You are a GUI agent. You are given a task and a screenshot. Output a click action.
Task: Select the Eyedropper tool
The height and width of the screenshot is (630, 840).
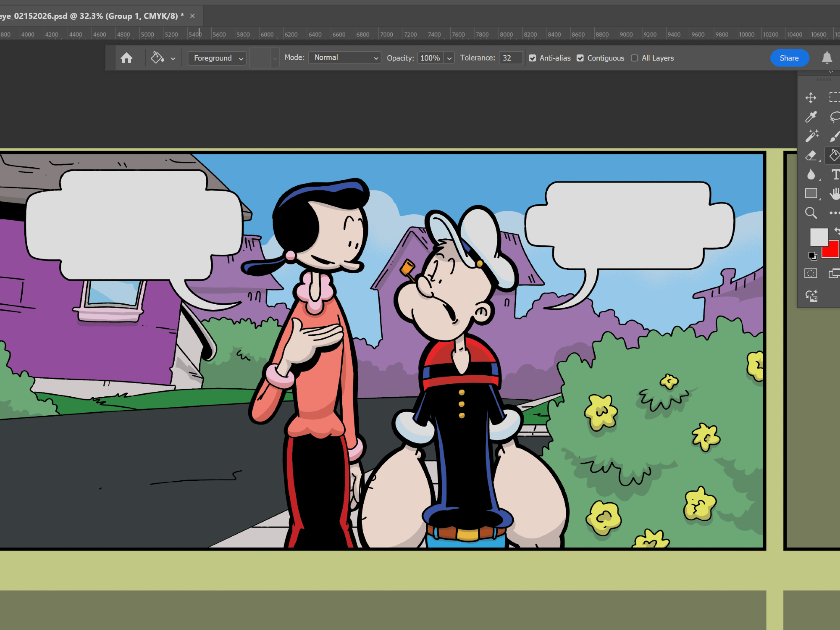811,117
